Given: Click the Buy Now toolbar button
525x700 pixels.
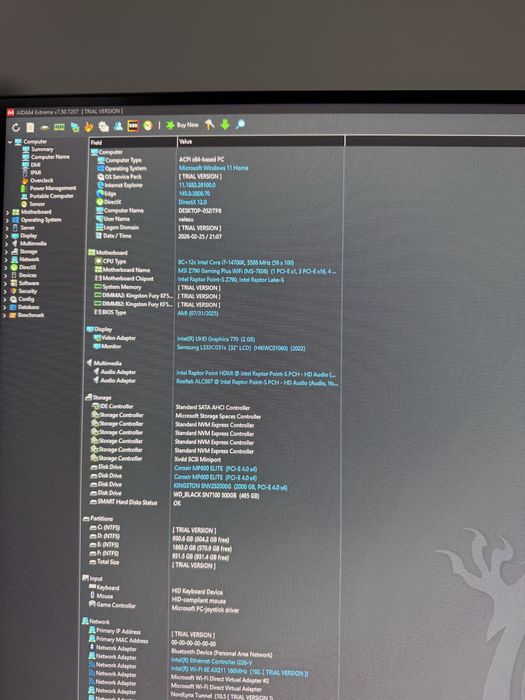Looking at the screenshot, I should [182, 125].
